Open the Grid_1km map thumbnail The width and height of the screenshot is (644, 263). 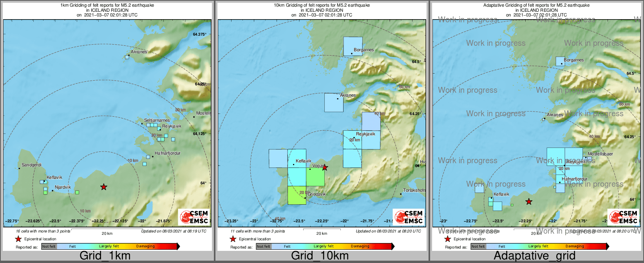107,126
